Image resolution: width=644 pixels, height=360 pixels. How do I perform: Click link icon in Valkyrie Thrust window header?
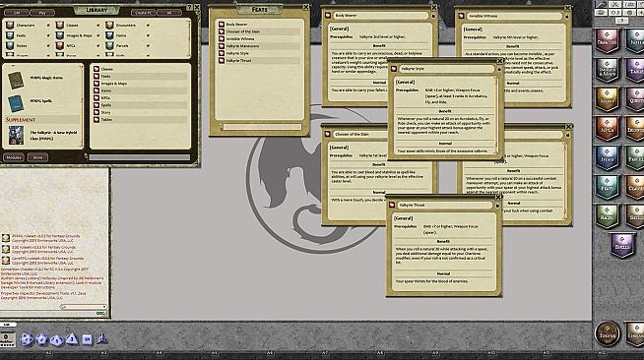coord(392,205)
